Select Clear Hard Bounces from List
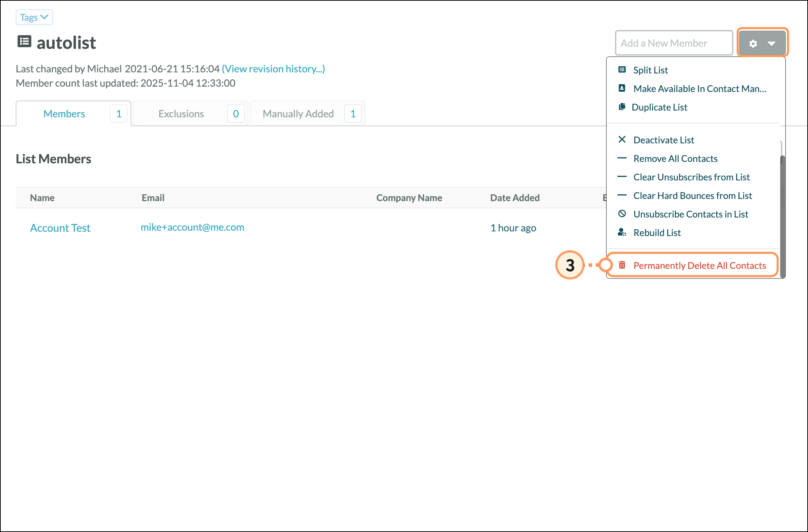 (x=692, y=196)
